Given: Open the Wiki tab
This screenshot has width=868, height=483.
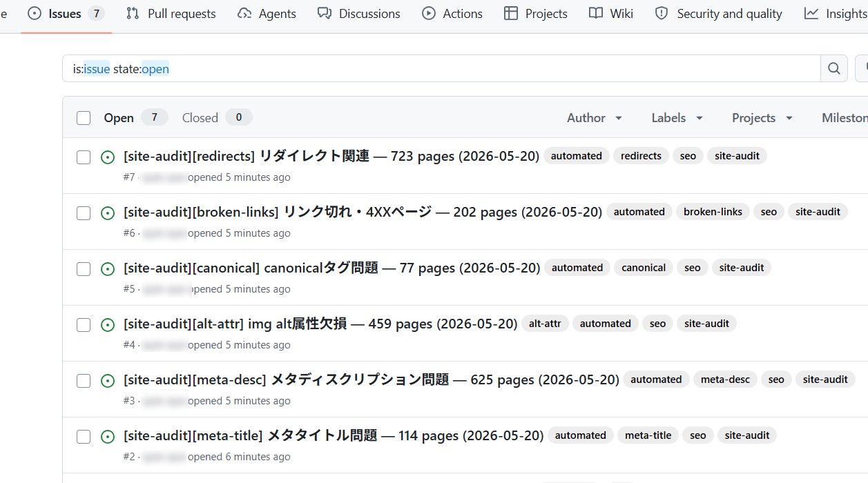Looking at the screenshot, I should tap(611, 14).
